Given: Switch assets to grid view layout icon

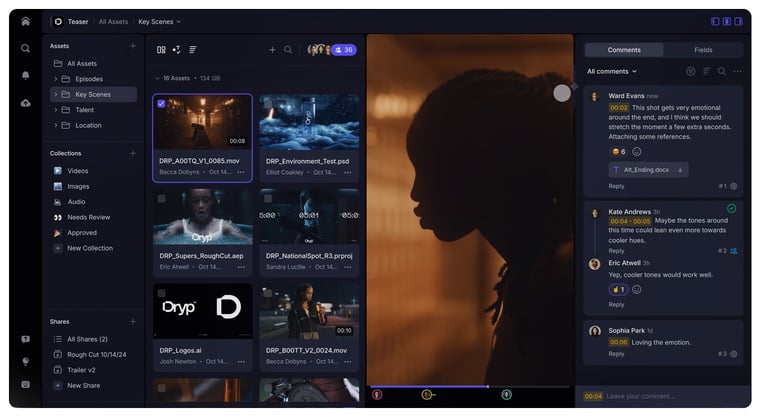Looking at the screenshot, I should coord(161,49).
